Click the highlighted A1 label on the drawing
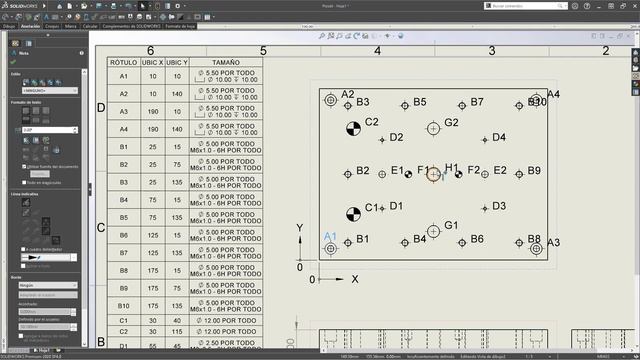Image resolution: width=640 pixels, height=360 pixels. (x=330, y=236)
